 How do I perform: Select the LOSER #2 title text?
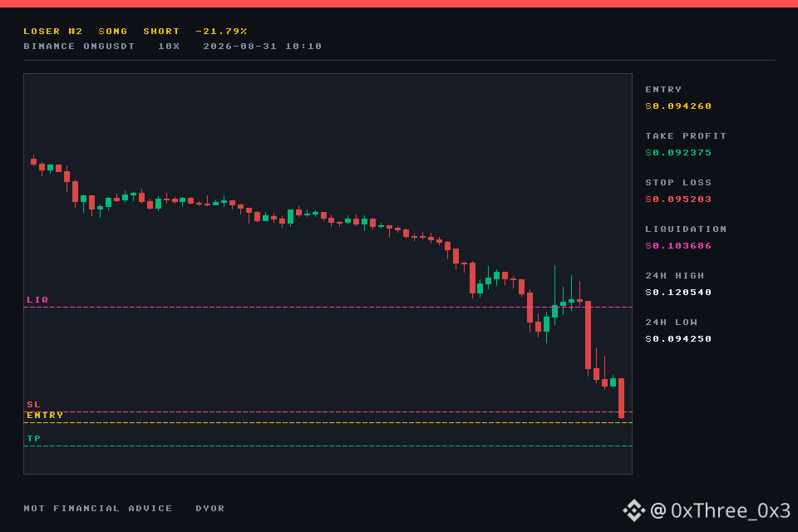(x=53, y=31)
